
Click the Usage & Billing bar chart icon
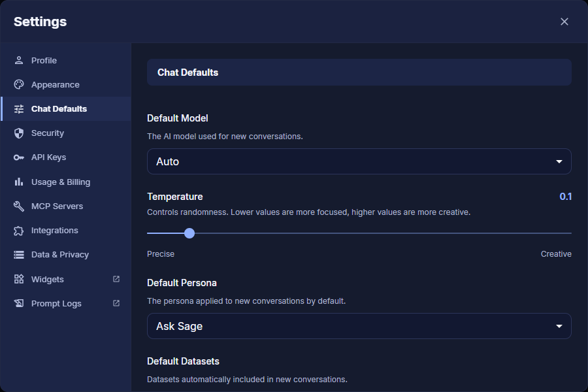tap(19, 182)
